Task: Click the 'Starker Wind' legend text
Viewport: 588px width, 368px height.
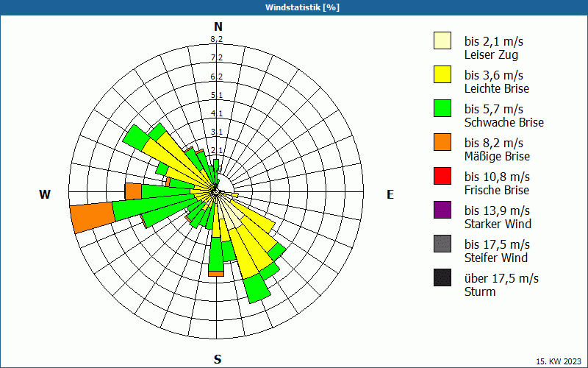Action: coord(498,224)
